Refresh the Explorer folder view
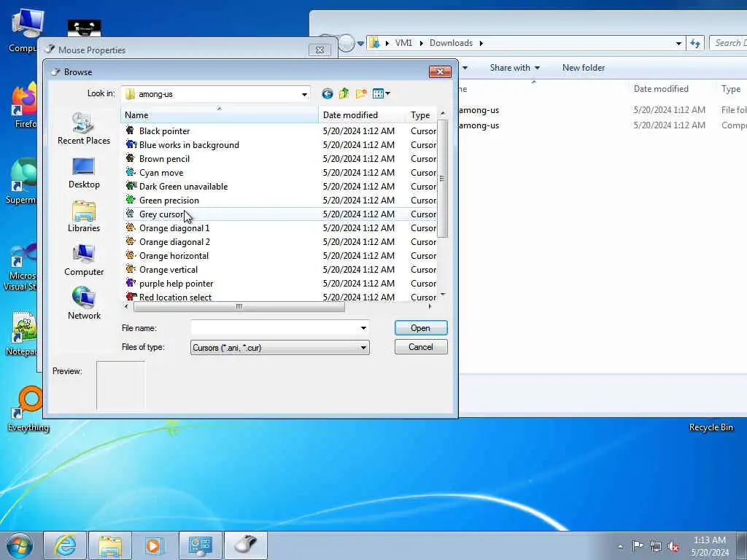The height and width of the screenshot is (560, 747). click(695, 43)
